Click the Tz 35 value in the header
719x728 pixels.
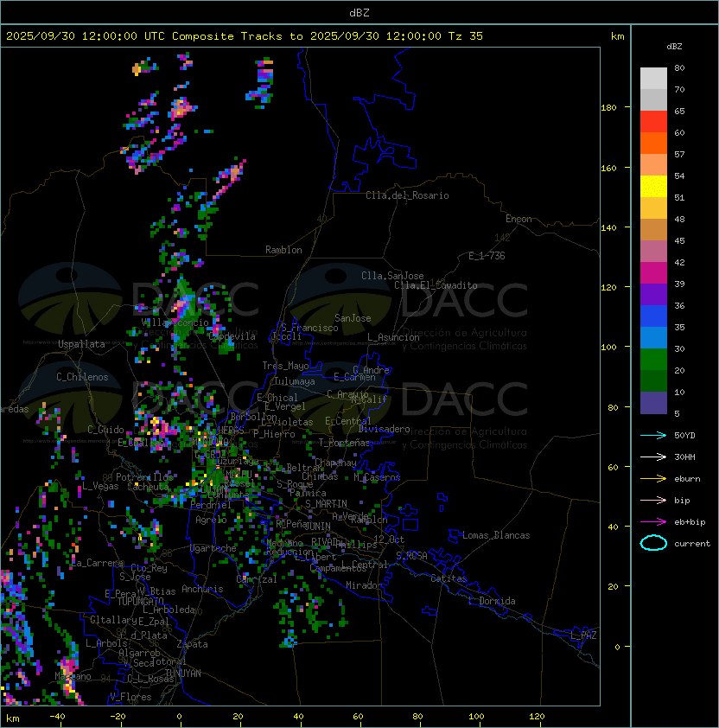[466, 36]
